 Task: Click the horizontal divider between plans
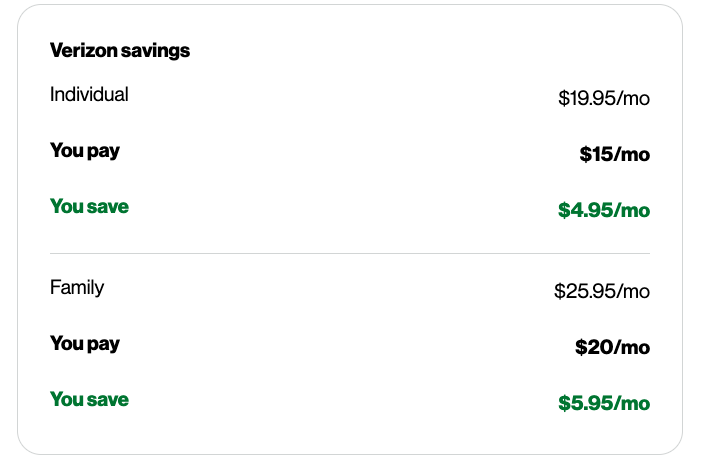350,254
